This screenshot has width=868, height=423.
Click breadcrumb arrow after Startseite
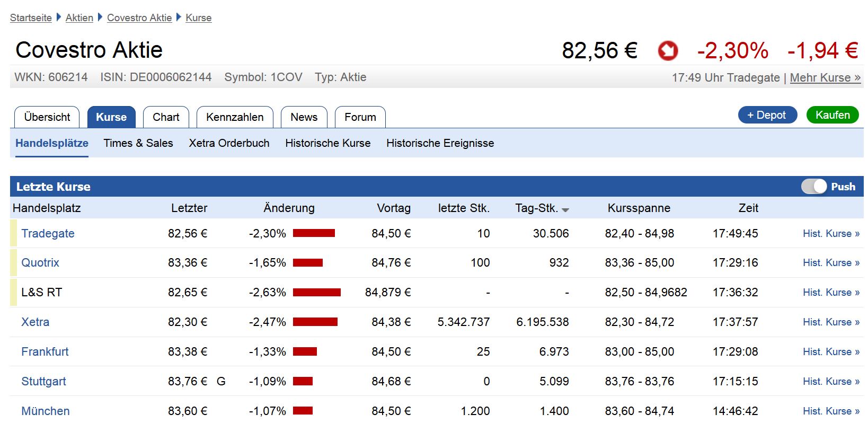point(59,17)
